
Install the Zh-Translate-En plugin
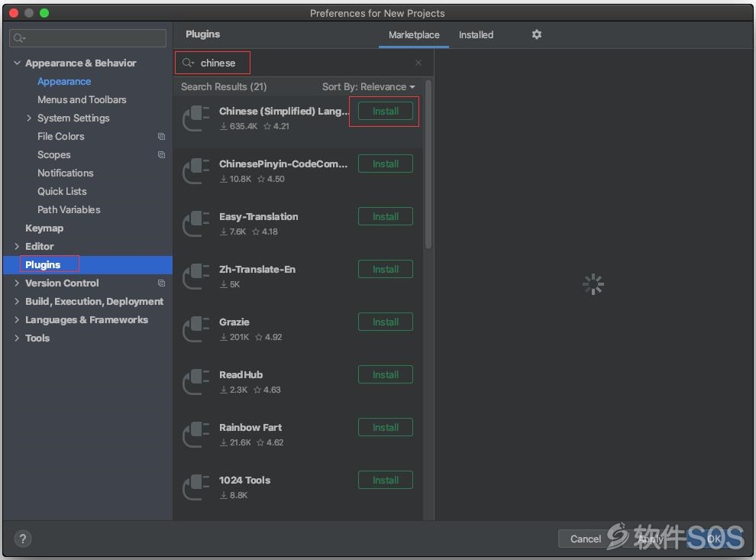click(385, 269)
